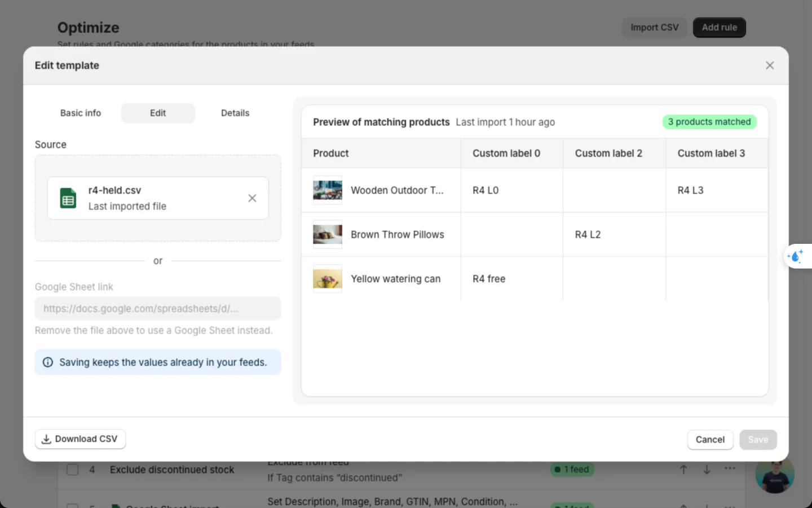Select the R4 L0 cell
The height and width of the screenshot is (508, 812).
[x=512, y=190]
